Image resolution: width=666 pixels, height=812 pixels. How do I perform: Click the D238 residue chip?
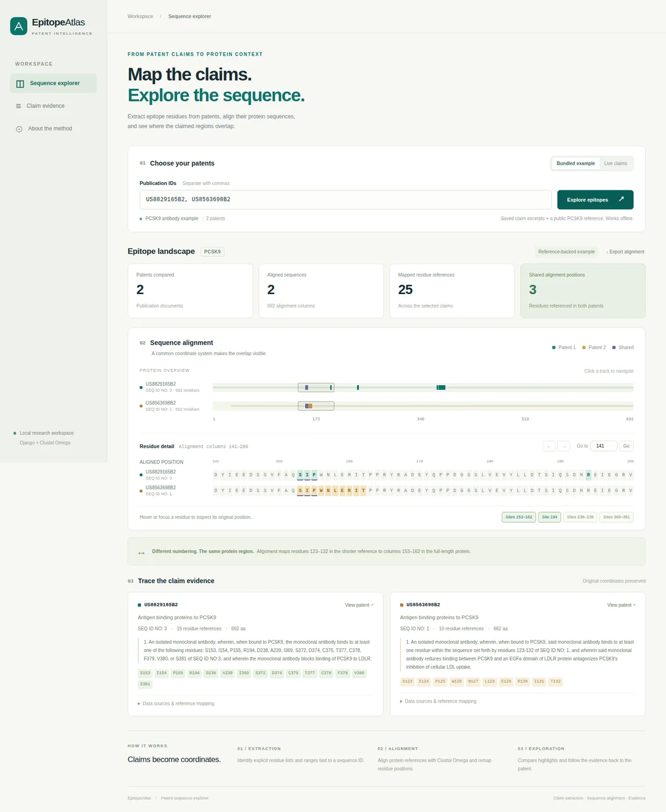(x=211, y=673)
